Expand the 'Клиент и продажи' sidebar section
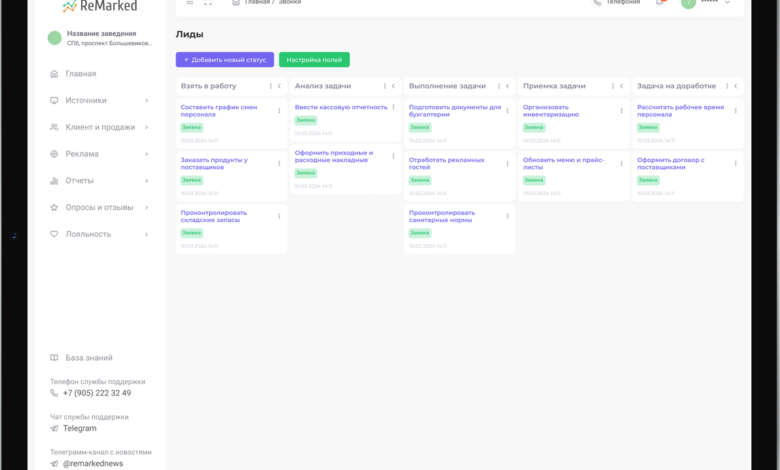This screenshot has height=470, width=780. pyautogui.click(x=146, y=127)
